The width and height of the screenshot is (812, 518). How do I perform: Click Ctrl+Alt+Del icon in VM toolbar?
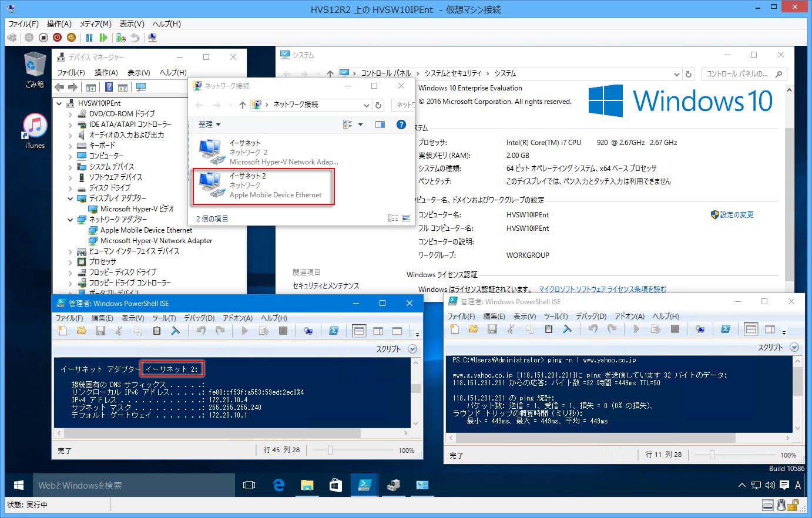point(12,38)
